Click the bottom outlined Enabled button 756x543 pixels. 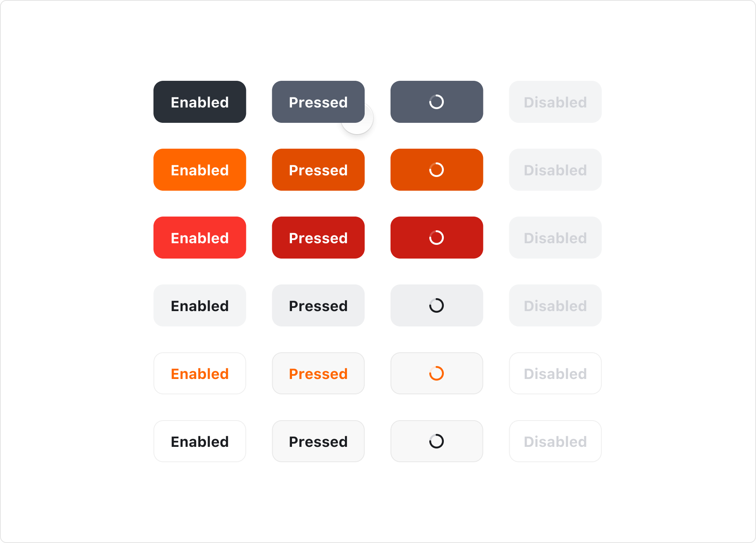(x=199, y=441)
